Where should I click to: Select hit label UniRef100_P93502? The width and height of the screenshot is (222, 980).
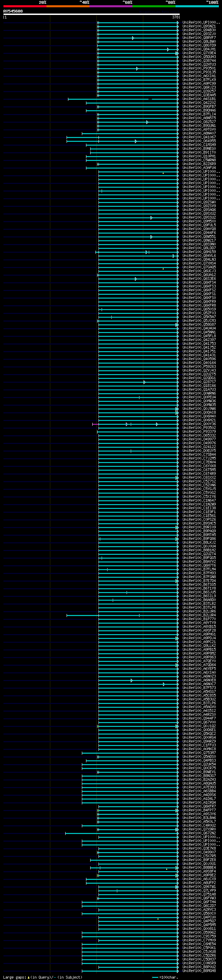(199, 428)
